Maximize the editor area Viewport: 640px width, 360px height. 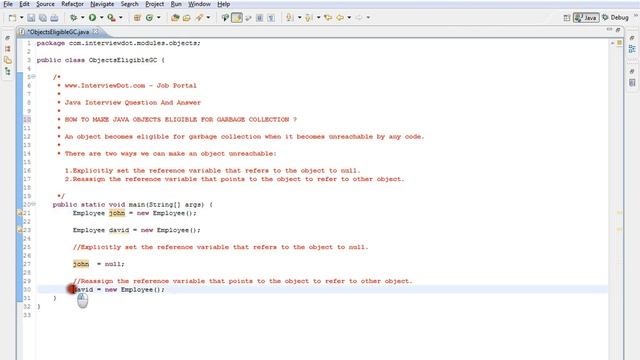pos(618,30)
